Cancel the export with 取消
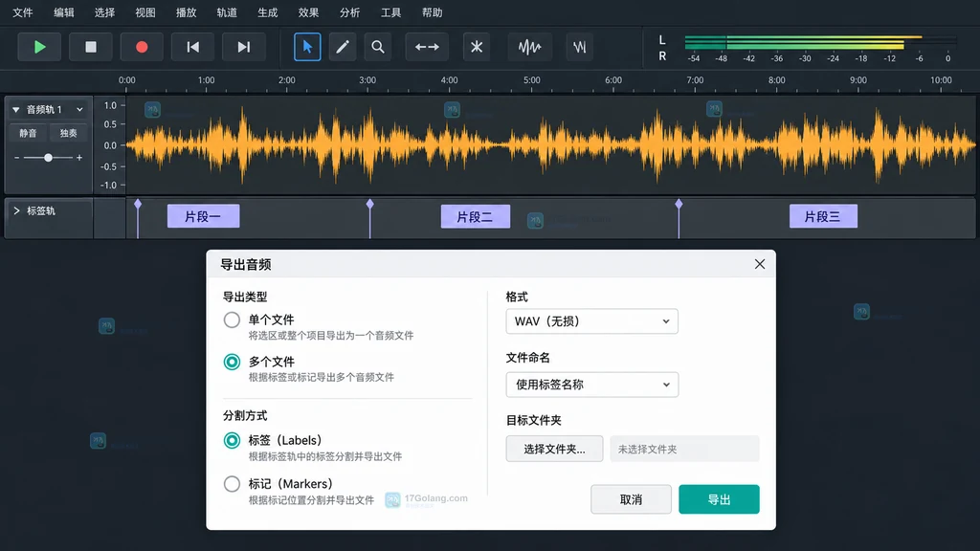Screen dimensions: 980x551 [x=631, y=499]
